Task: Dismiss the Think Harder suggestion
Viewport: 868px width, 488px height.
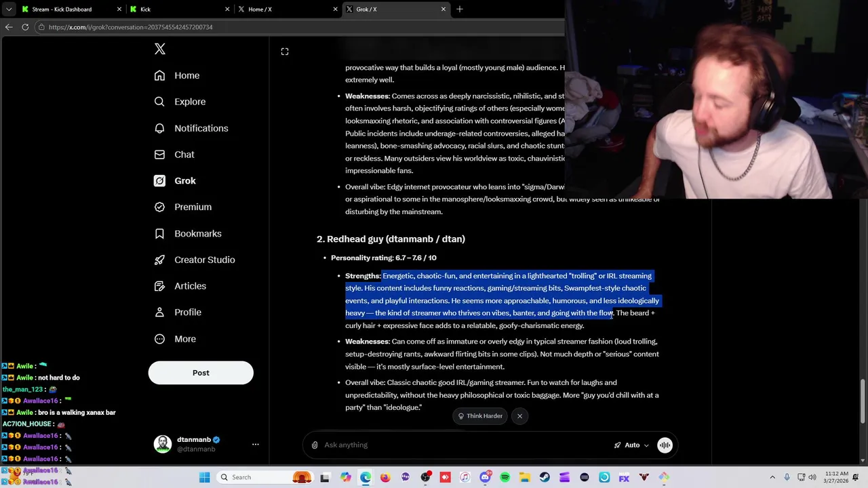Action: 519,416
